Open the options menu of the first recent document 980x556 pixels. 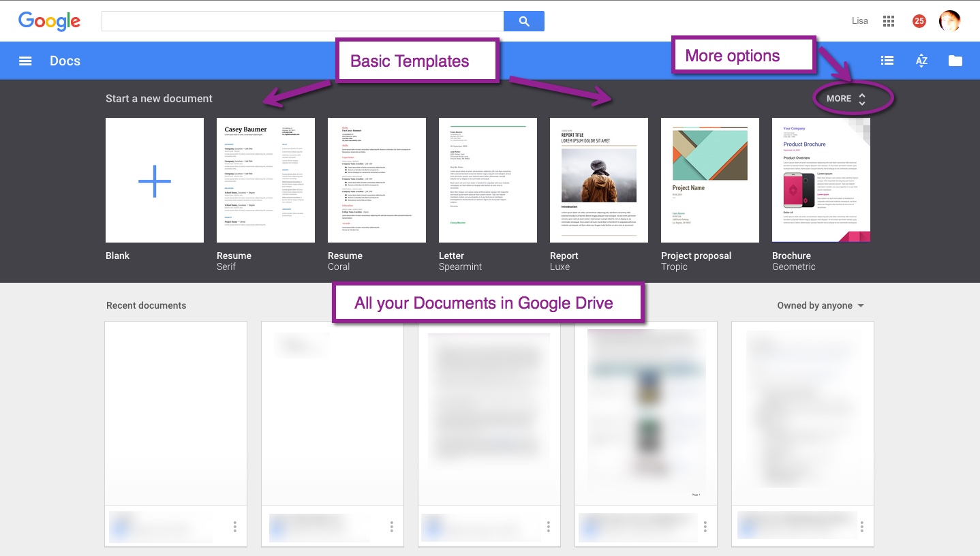pyautogui.click(x=235, y=527)
